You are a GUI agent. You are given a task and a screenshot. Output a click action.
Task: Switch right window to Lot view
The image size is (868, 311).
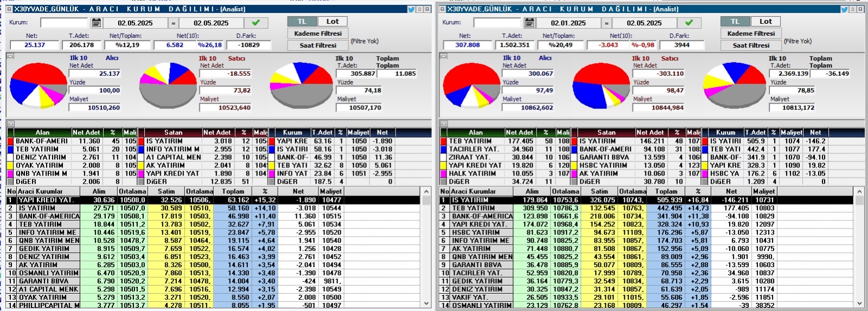[765, 22]
